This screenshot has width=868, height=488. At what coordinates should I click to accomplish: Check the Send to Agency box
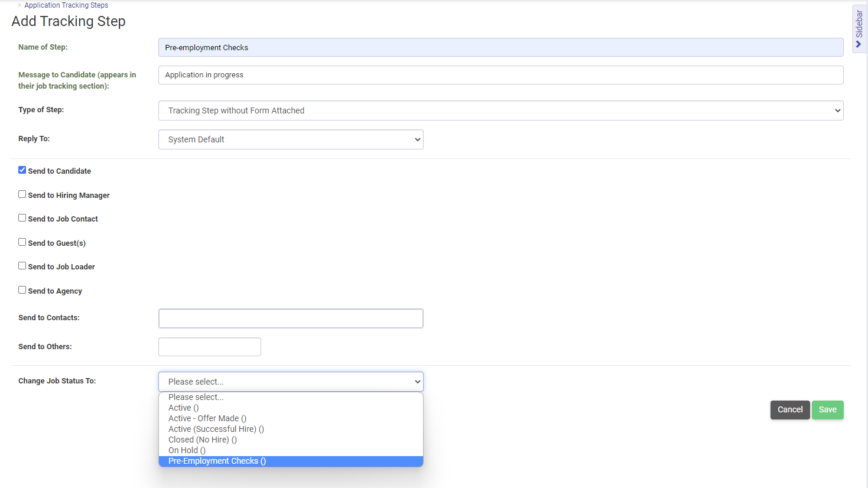click(x=22, y=290)
